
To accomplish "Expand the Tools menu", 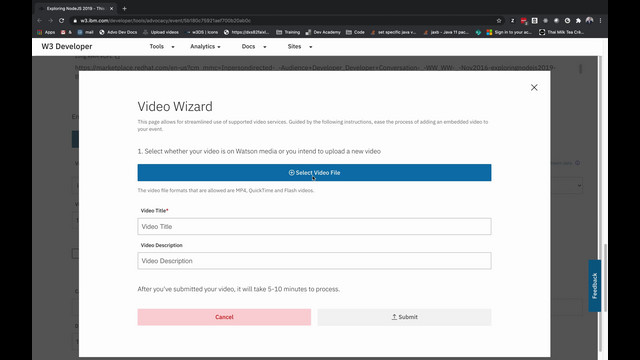I will click(x=162, y=47).
